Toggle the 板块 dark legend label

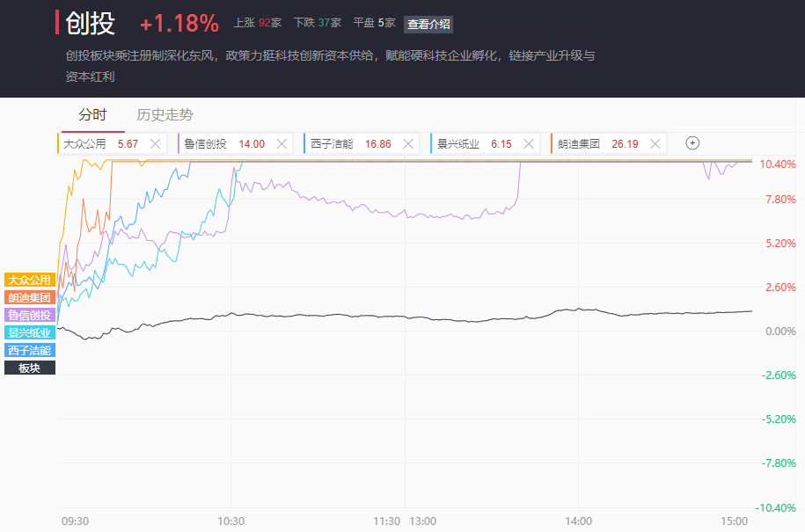(30, 368)
